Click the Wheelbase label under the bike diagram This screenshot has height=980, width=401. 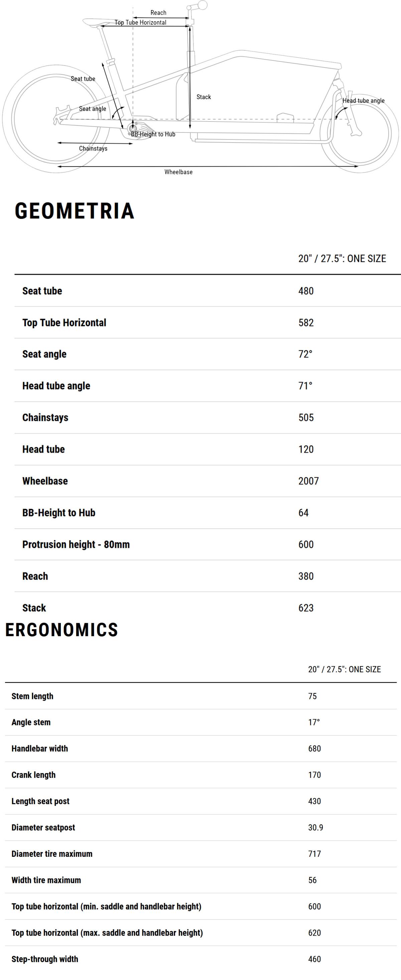[178, 172]
